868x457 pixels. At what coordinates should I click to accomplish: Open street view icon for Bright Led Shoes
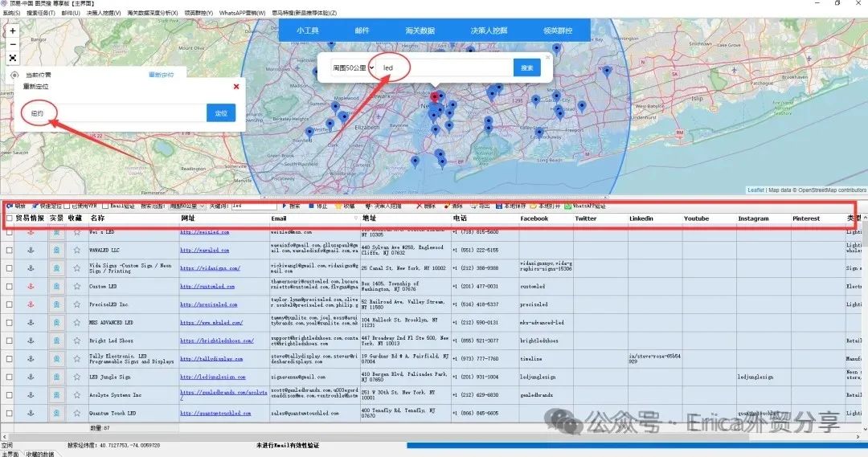click(56, 341)
